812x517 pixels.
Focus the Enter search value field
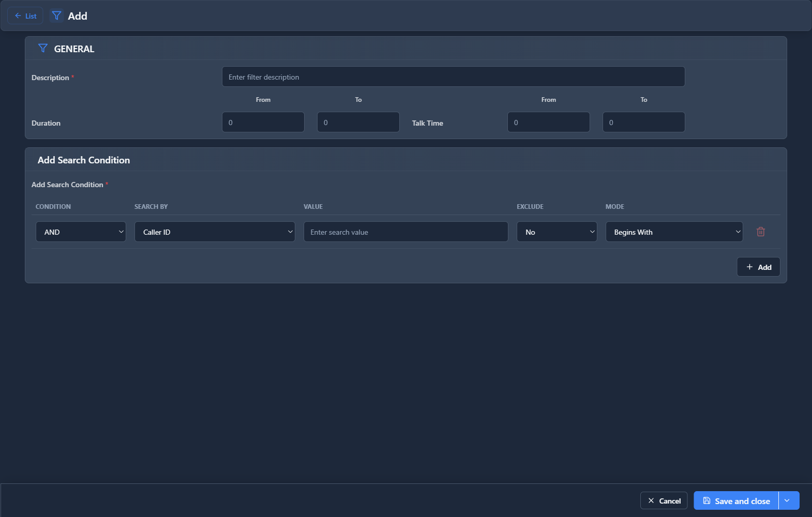click(405, 232)
